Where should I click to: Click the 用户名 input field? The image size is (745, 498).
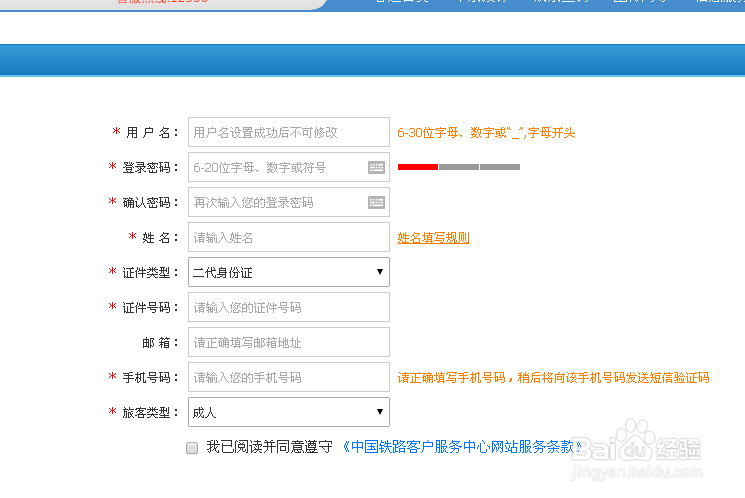point(289,132)
